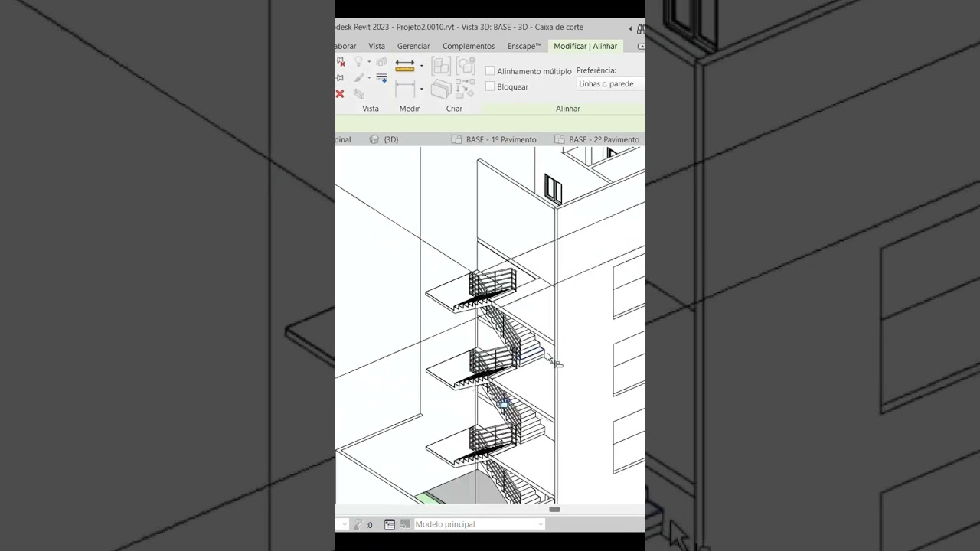Click the binoculars icon in the title bar

[x=641, y=28]
